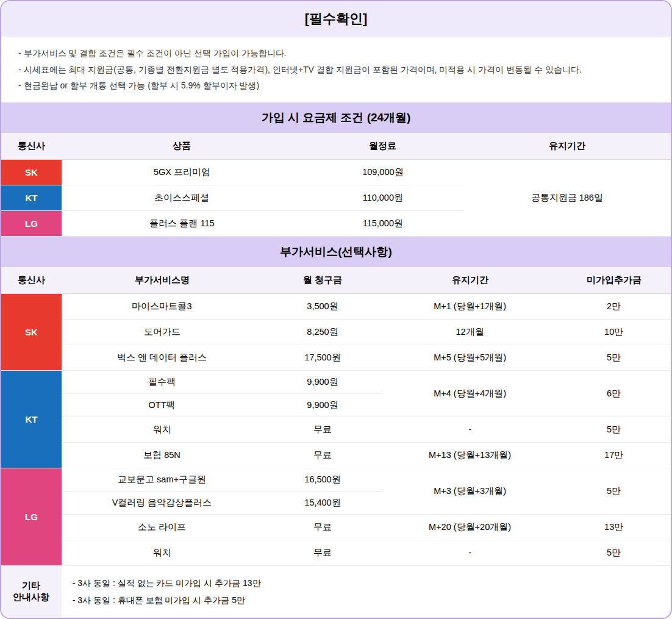Click the 8,250원 charge
672x619 pixels.
323,332
